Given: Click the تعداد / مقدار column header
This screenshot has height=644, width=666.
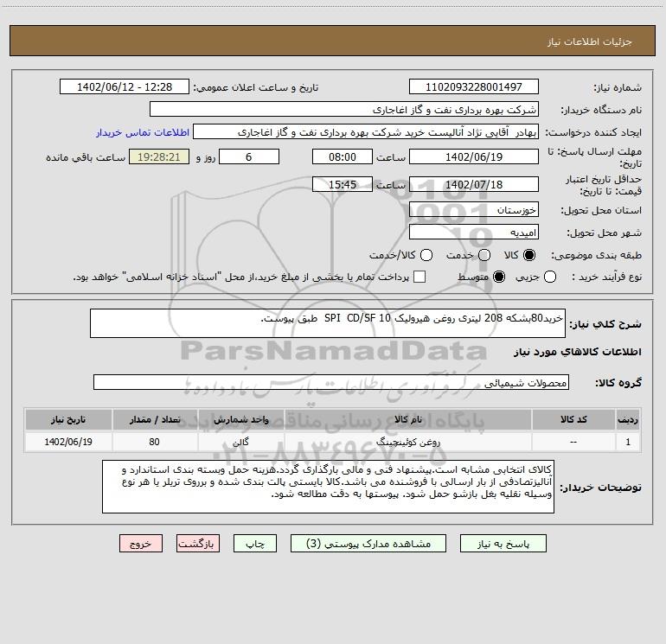Looking at the screenshot, I should click(155, 419).
